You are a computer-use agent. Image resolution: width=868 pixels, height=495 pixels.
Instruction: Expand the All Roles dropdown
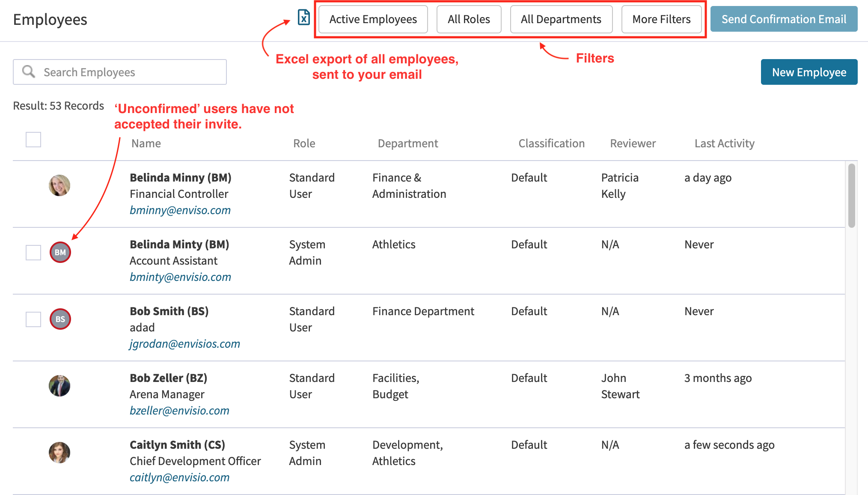click(x=469, y=19)
